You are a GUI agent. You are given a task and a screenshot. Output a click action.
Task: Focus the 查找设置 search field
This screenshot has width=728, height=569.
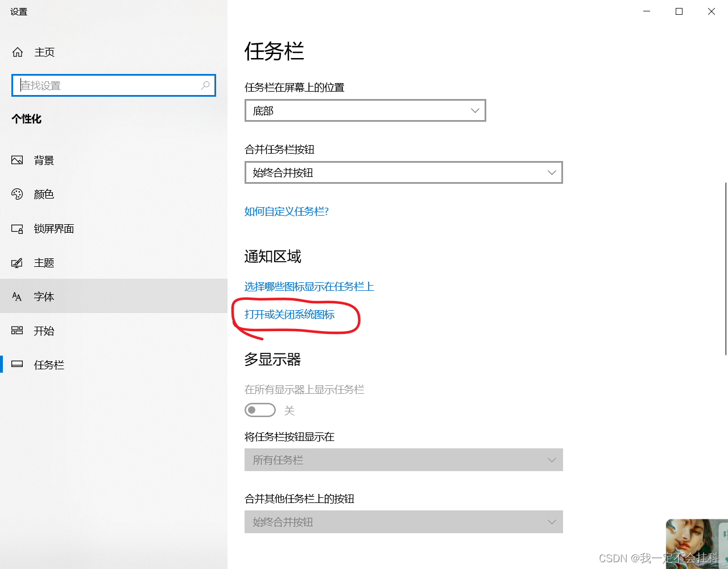pos(114,85)
